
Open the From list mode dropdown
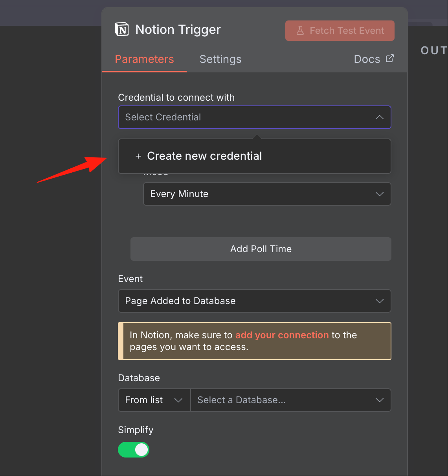(154, 400)
